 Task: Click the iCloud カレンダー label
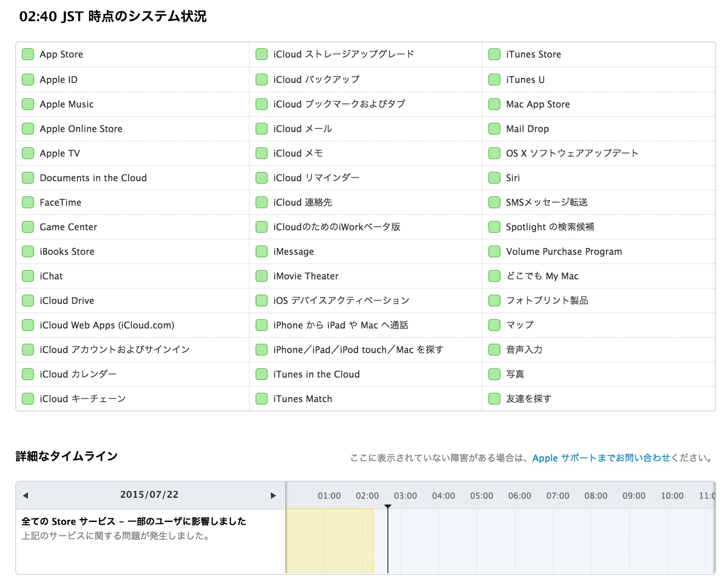click(78, 374)
